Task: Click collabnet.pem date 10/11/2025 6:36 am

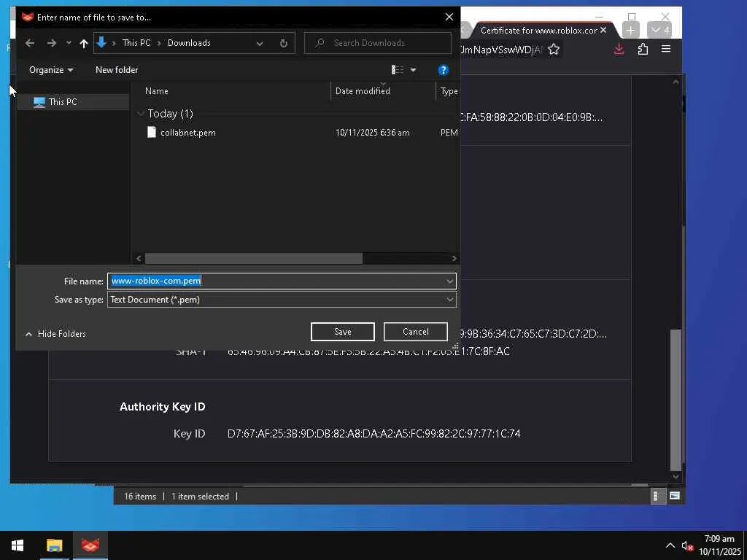Action: (373, 133)
